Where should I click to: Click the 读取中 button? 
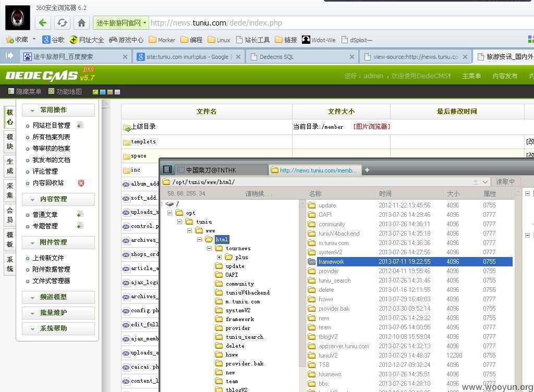click(x=505, y=182)
